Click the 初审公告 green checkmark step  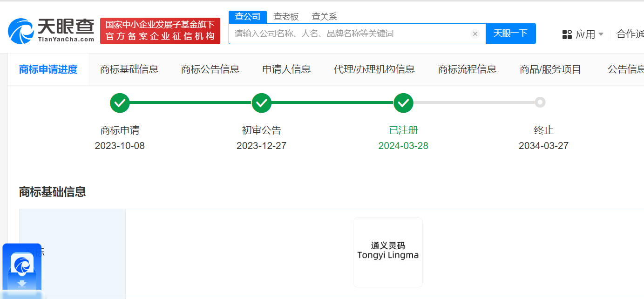pyautogui.click(x=261, y=103)
